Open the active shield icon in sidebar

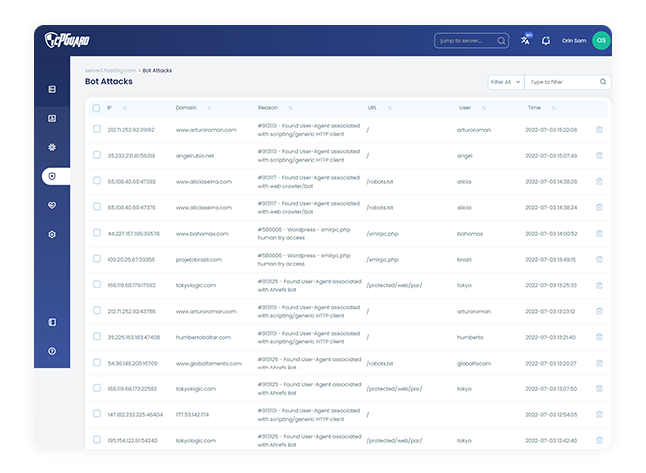coord(52,176)
